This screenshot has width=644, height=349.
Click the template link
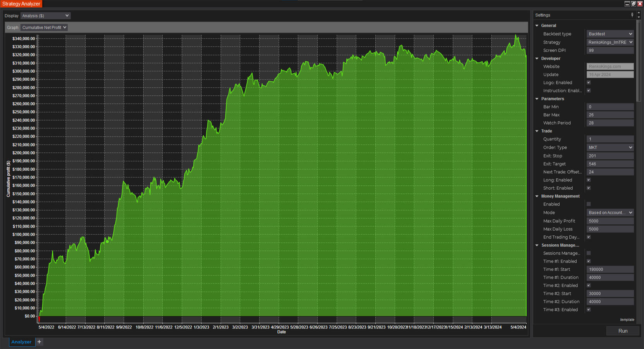click(x=627, y=320)
